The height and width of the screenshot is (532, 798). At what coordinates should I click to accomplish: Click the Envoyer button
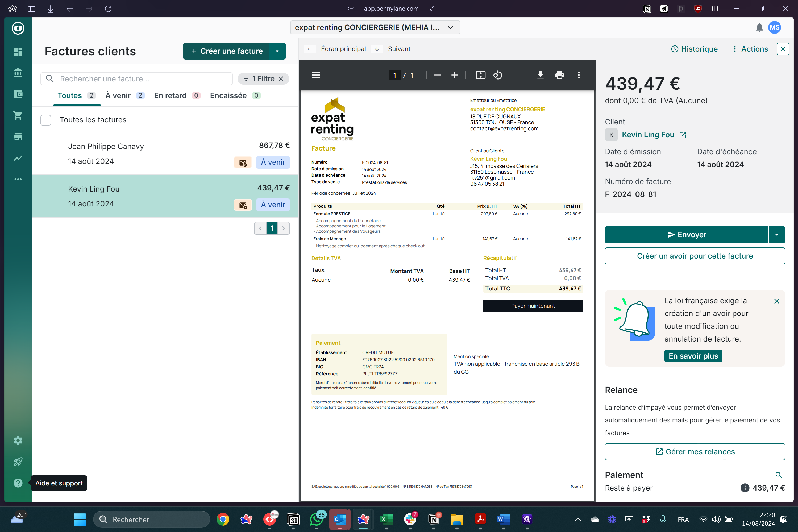(686, 234)
